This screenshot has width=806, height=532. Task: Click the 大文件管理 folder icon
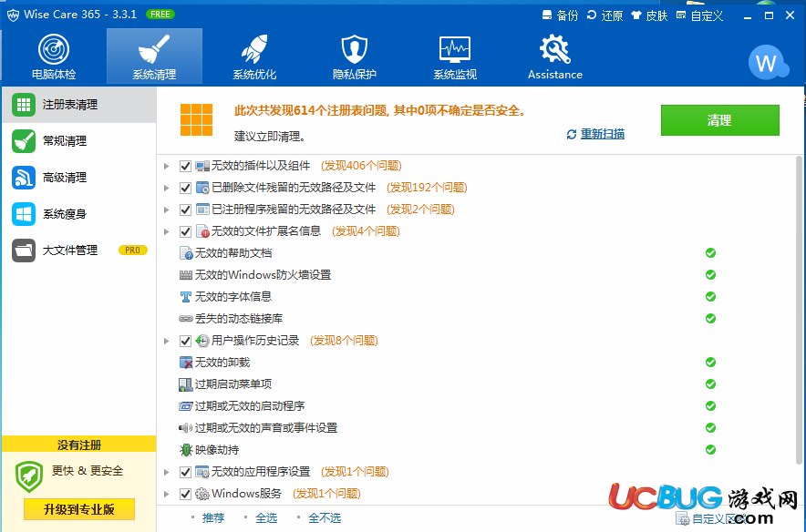click(24, 251)
